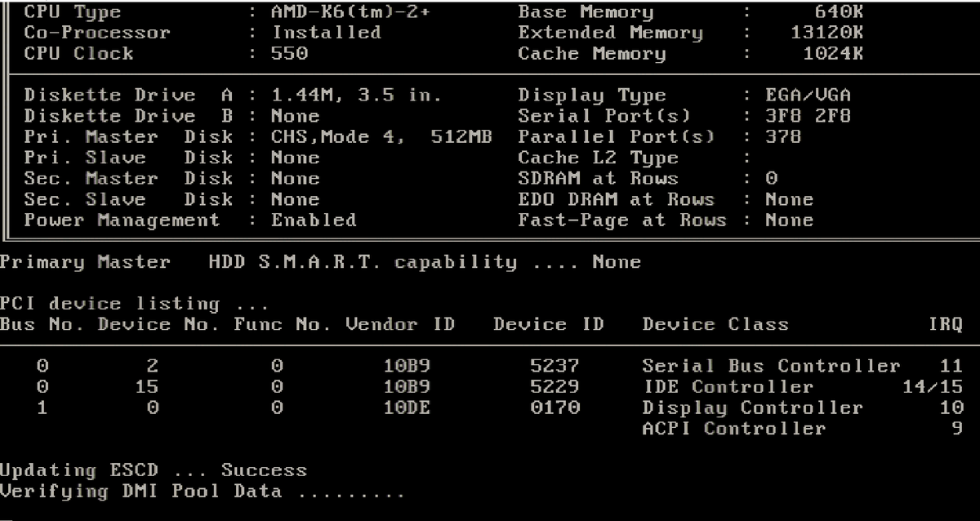
Task: Select the Base Memory 640K value
Action: (839, 12)
